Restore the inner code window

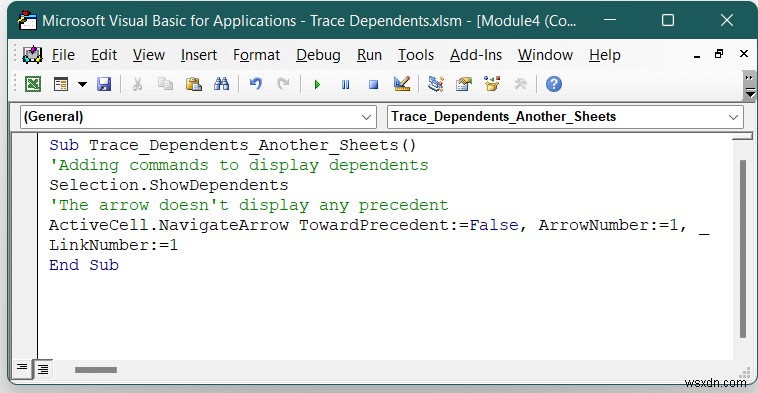click(719, 54)
